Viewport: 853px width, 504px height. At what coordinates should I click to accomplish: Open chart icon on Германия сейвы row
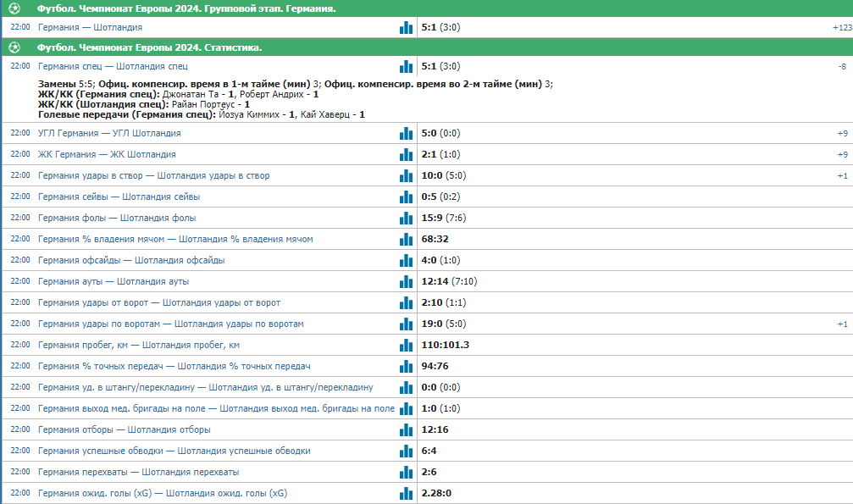[x=406, y=197]
